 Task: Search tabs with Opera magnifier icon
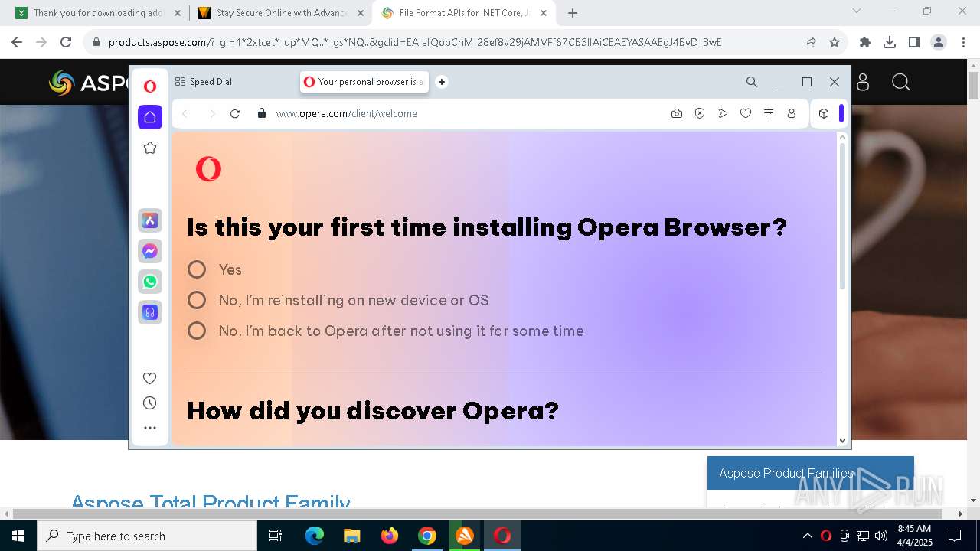click(x=752, y=82)
